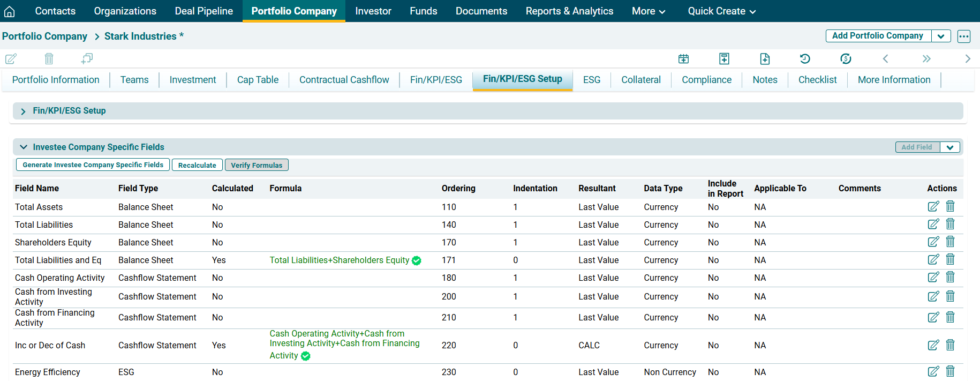The height and width of the screenshot is (381, 980).
Task: Switch to the Cap Table tab
Action: coord(258,80)
